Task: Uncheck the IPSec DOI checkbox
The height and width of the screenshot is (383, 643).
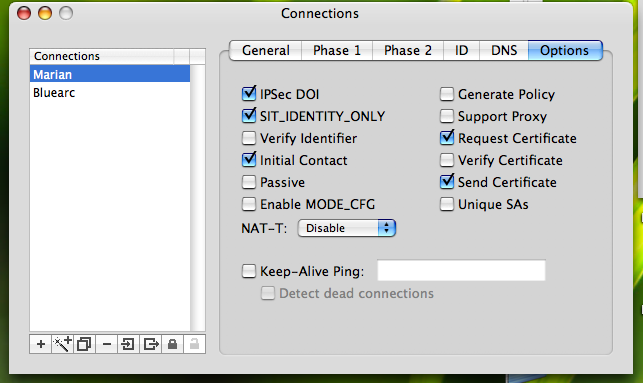Action: coord(249,94)
